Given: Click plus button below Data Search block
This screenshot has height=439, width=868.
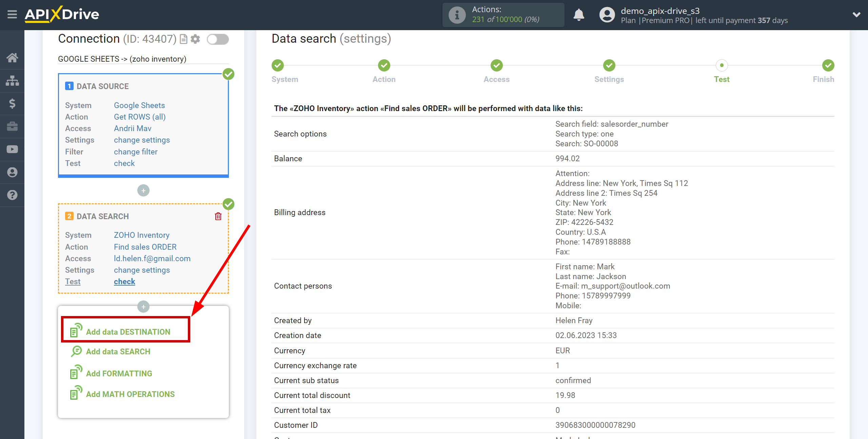Looking at the screenshot, I should coord(143,307).
